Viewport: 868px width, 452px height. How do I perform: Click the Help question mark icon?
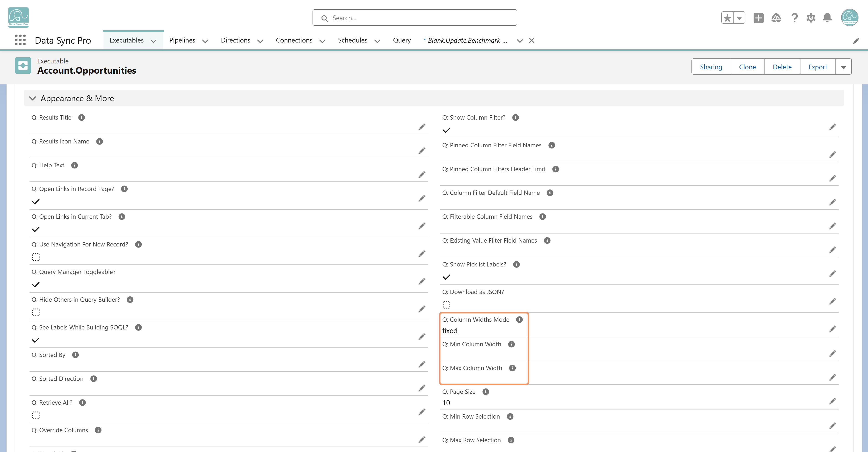(794, 18)
